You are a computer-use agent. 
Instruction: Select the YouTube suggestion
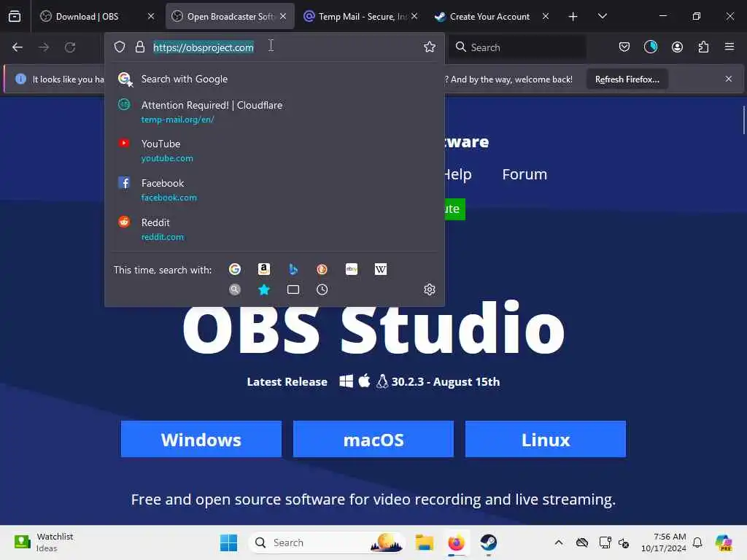(x=274, y=150)
